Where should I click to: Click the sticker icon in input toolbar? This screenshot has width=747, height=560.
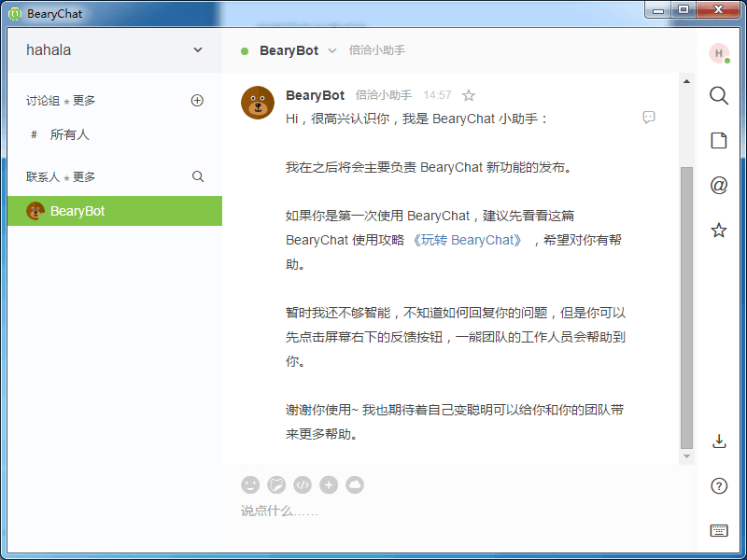coord(276,484)
